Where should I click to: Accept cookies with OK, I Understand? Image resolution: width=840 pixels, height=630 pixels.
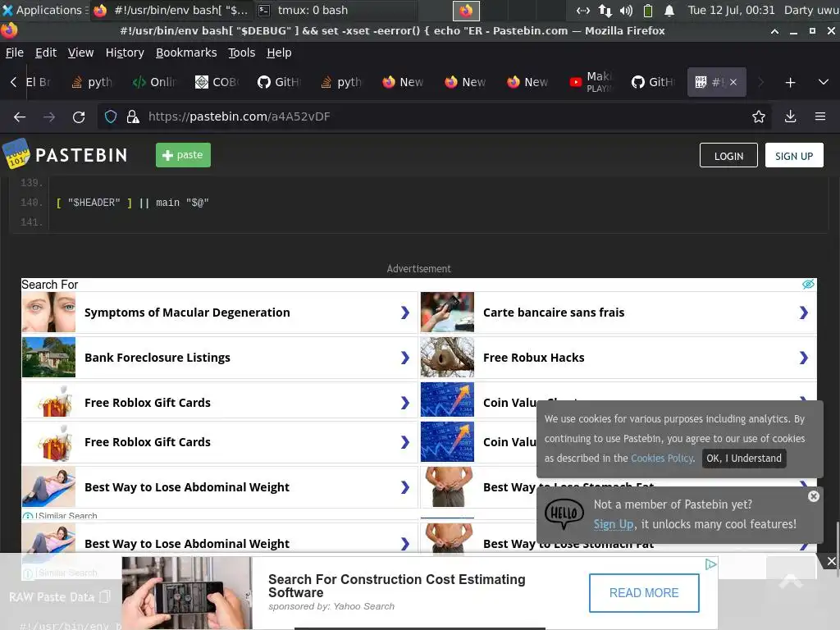point(743,459)
